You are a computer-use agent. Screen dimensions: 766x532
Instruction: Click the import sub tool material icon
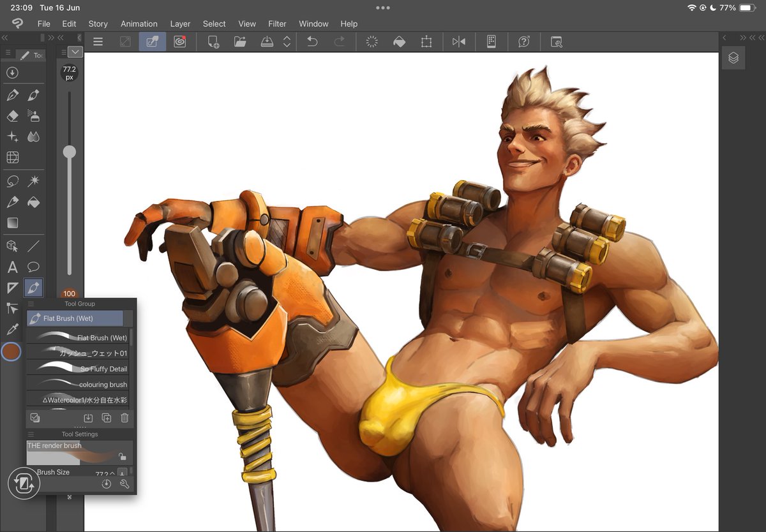(89, 418)
